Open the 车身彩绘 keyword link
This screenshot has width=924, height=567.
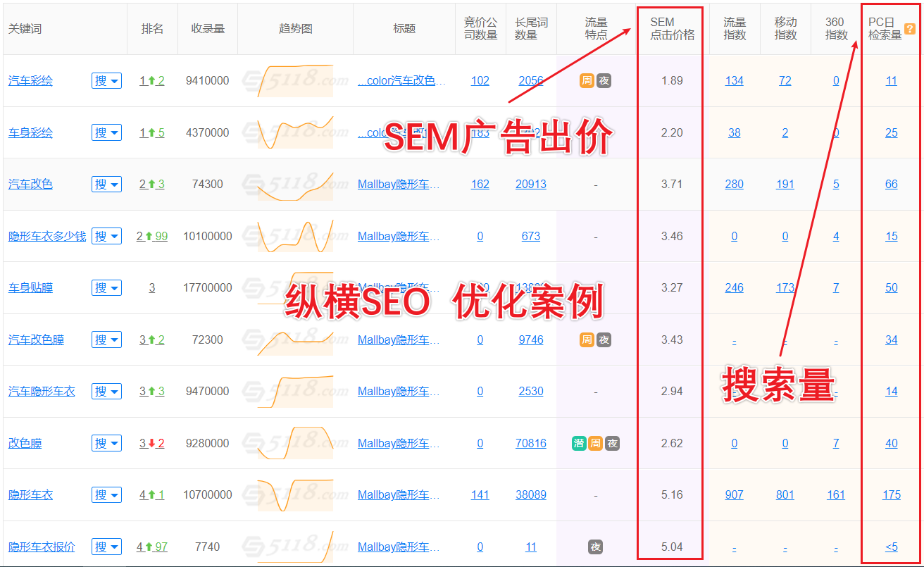coord(30,132)
